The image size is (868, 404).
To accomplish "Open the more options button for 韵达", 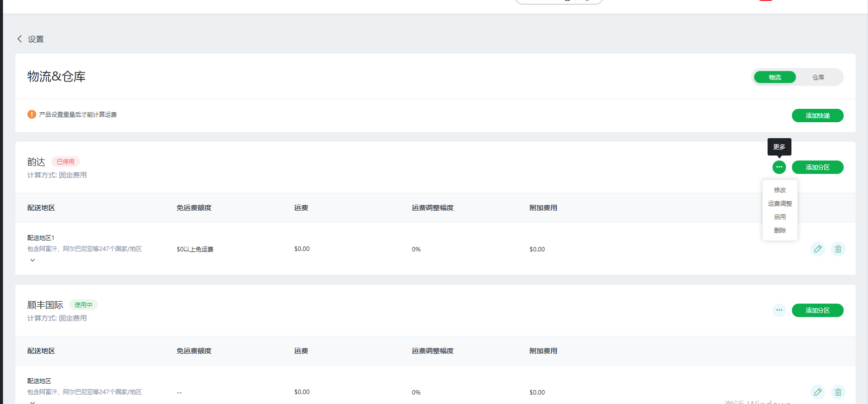I will [x=779, y=167].
